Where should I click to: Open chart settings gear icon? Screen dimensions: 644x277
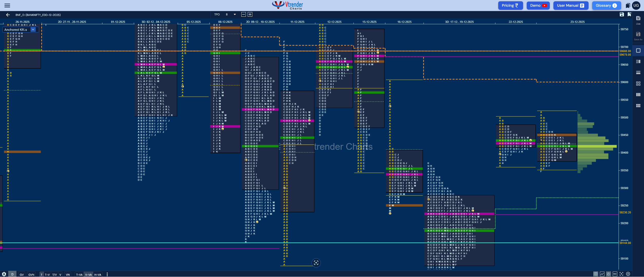coord(4,274)
